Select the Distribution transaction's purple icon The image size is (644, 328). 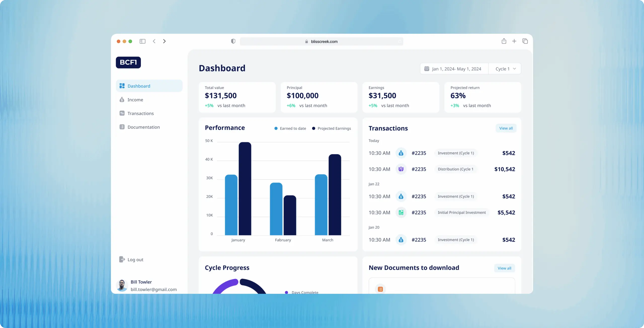(x=401, y=169)
